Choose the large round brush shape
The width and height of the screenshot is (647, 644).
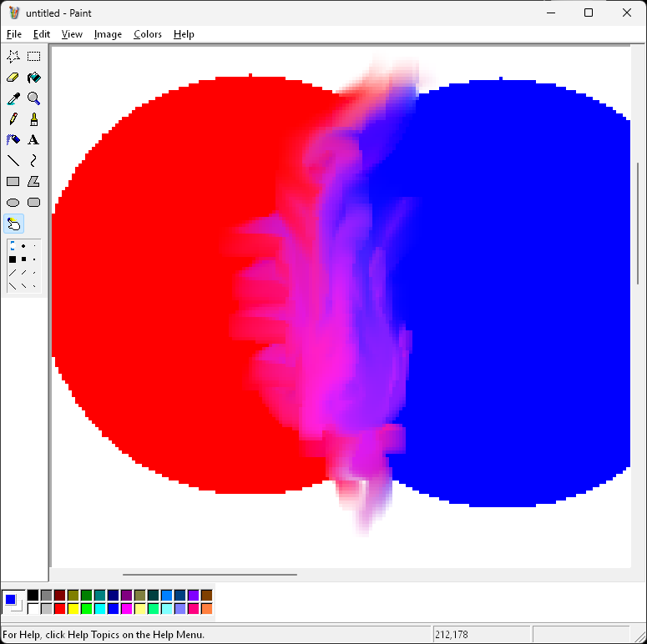(13, 246)
